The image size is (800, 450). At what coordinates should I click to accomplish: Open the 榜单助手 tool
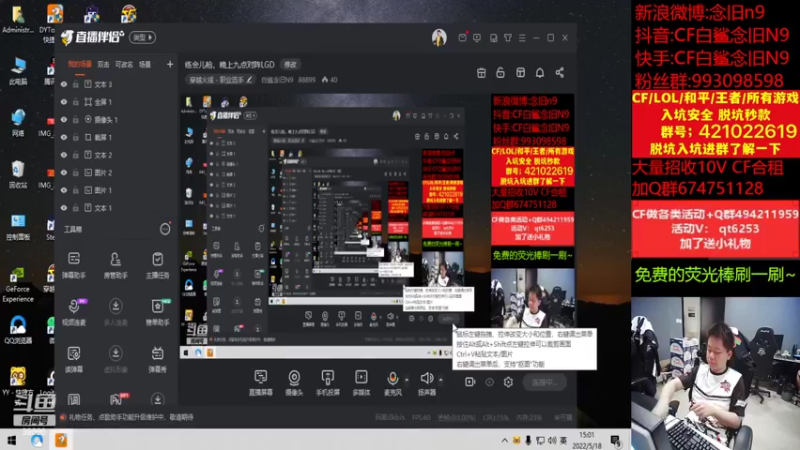tap(157, 312)
